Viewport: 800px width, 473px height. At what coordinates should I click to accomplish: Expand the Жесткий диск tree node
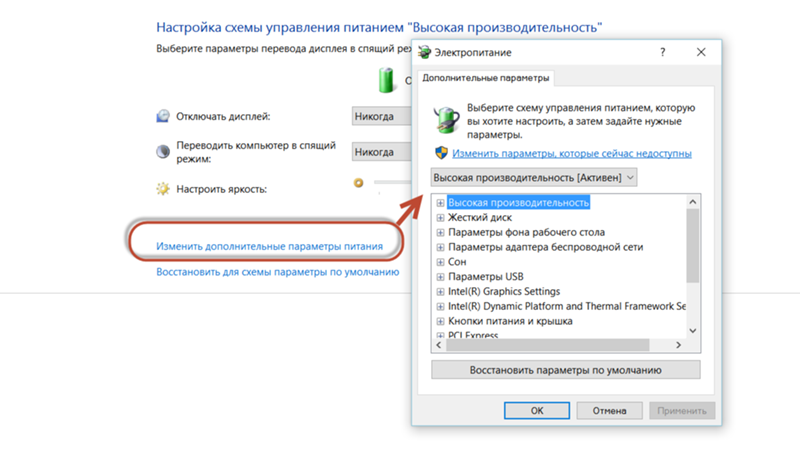[440, 217]
